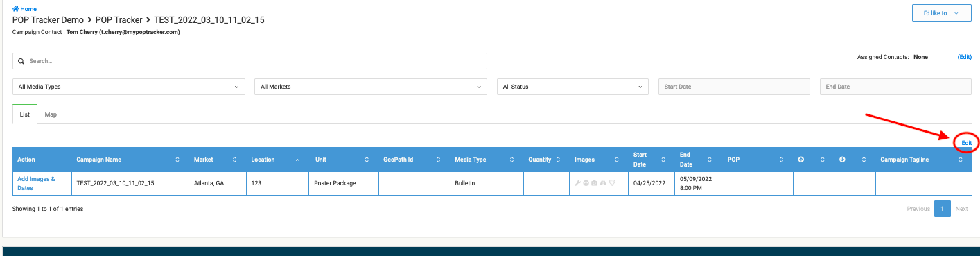This screenshot has height=256, width=980.
Task: Sort table by Images column
Action: click(x=598, y=160)
